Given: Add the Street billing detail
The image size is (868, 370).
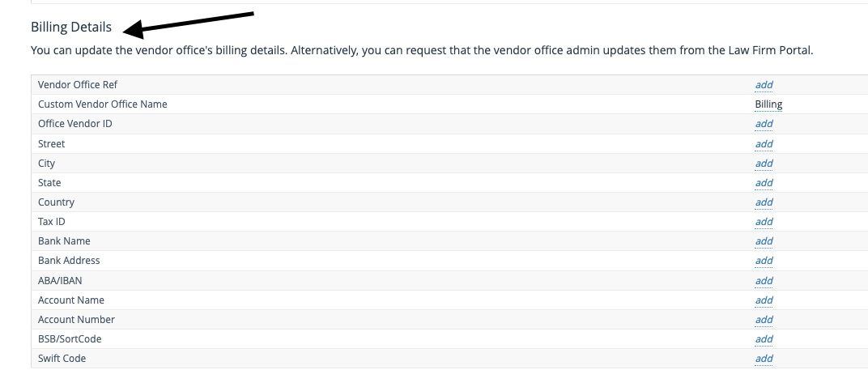Looking at the screenshot, I should click(x=764, y=144).
